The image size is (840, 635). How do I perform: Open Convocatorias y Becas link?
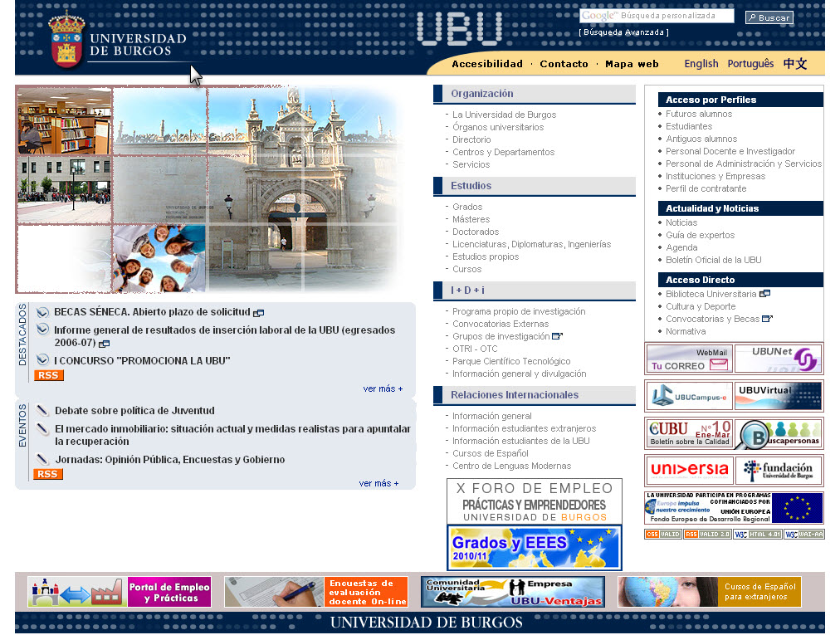click(712, 319)
